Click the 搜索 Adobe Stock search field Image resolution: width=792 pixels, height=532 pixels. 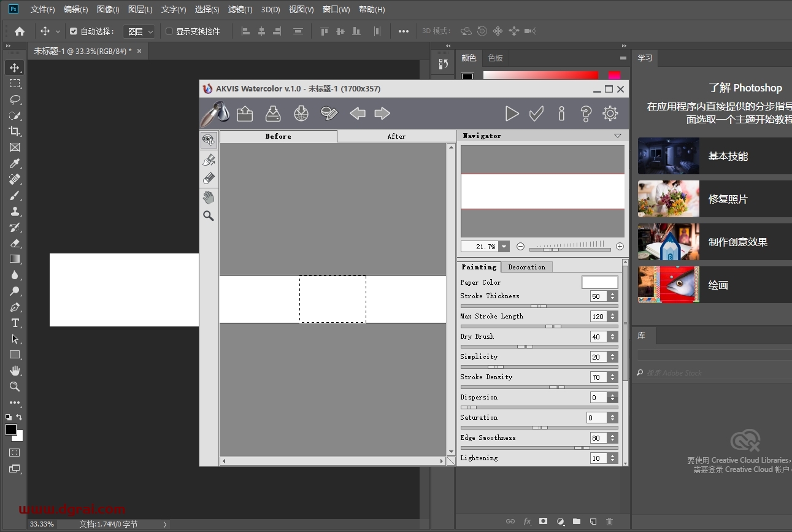[x=714, y=372]
